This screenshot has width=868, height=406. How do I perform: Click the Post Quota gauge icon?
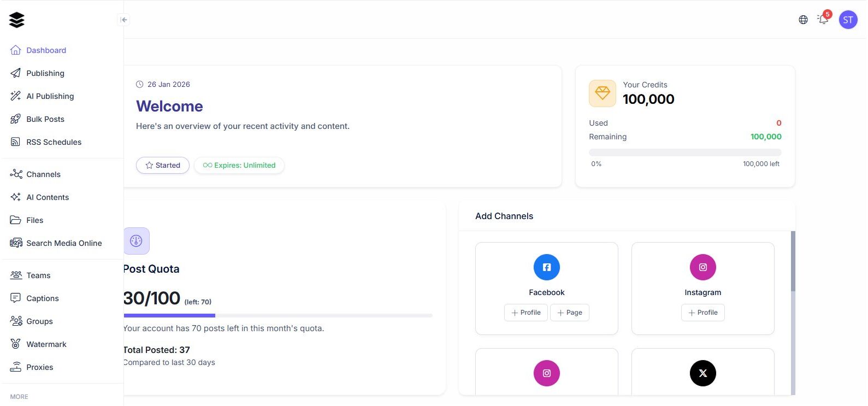136,241
